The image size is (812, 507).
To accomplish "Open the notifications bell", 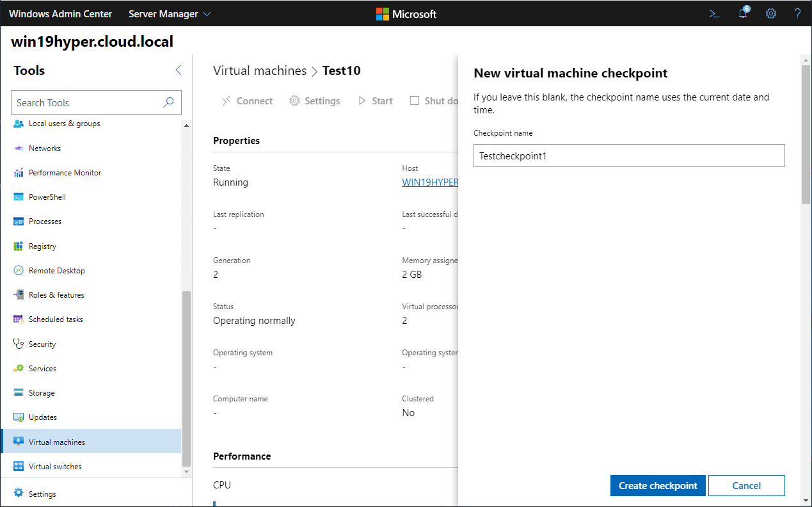I will point(742,13).
